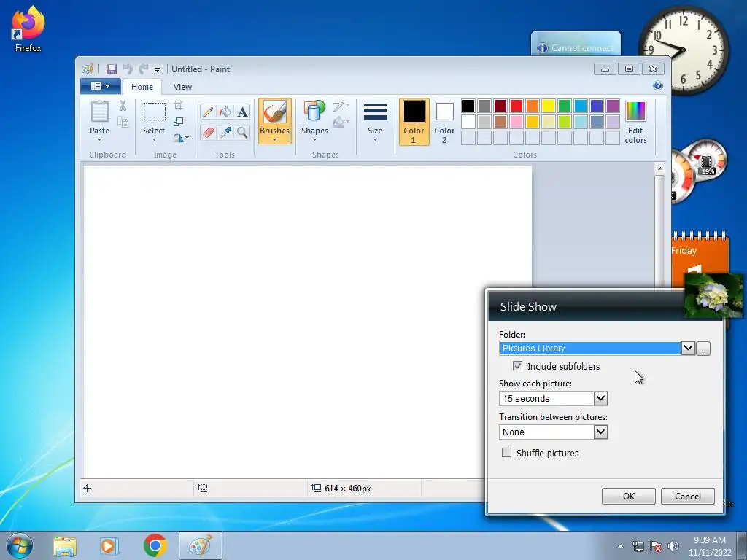
Task: Expand the Paste options arrow
Action: pos(99,139)
